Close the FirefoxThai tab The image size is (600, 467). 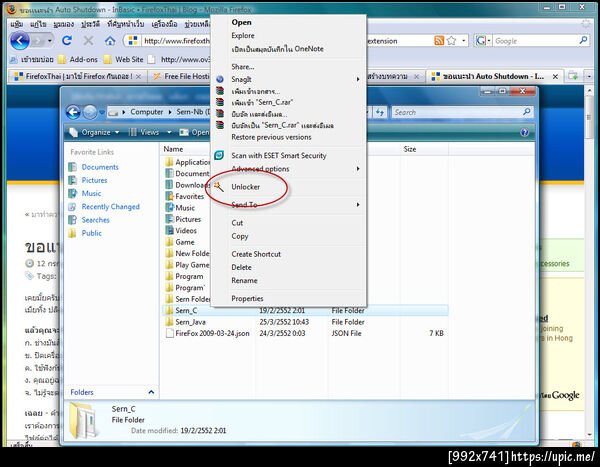click(139, 77)
